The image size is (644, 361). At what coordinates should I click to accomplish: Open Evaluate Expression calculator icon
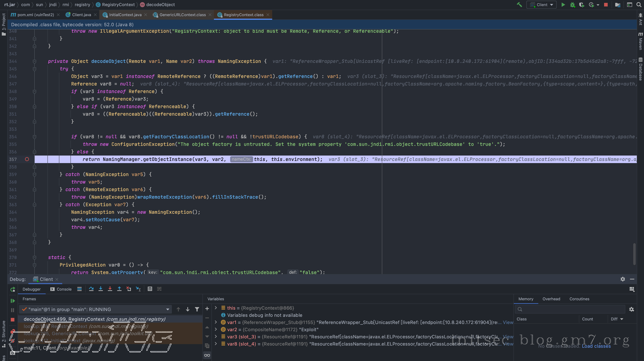pyautogui.click(x=150, y=289)
